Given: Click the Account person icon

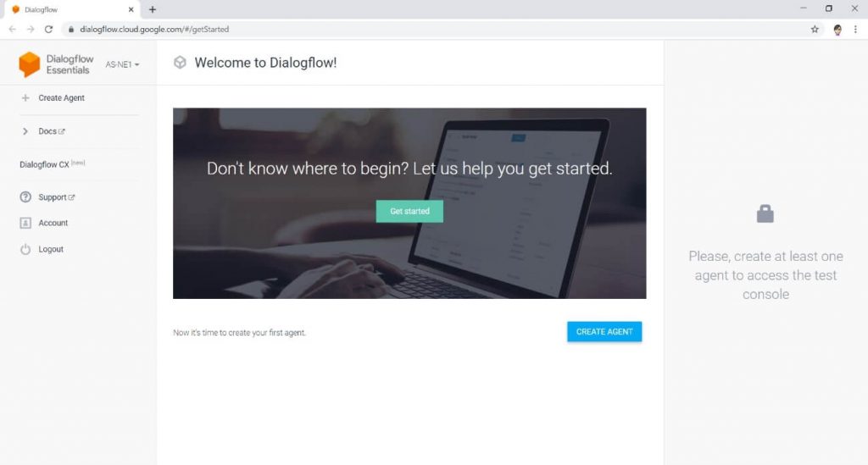Looking at the screenshot, I should pyautogui.click(x=25, y=223).
